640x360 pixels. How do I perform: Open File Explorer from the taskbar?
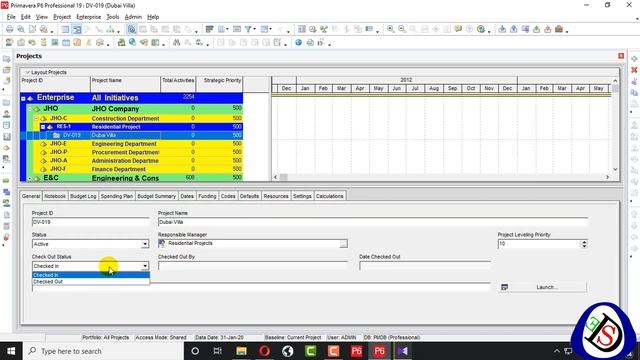241,351
